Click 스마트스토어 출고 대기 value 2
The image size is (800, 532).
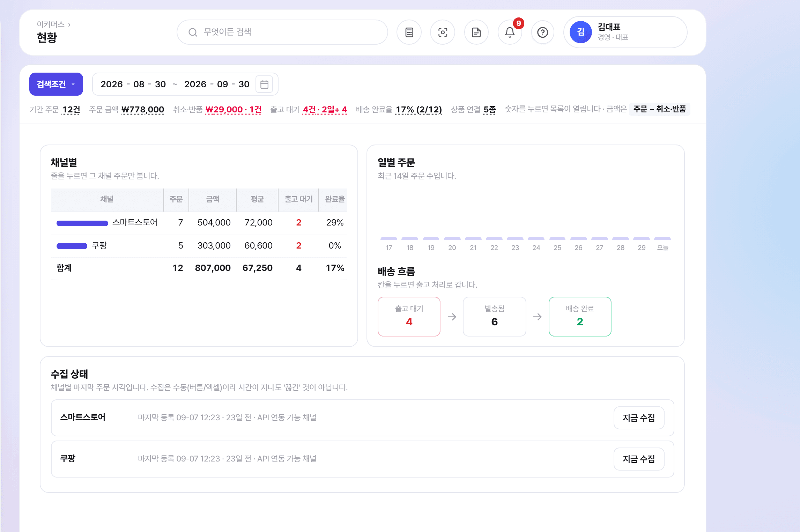tap(299, 223)
